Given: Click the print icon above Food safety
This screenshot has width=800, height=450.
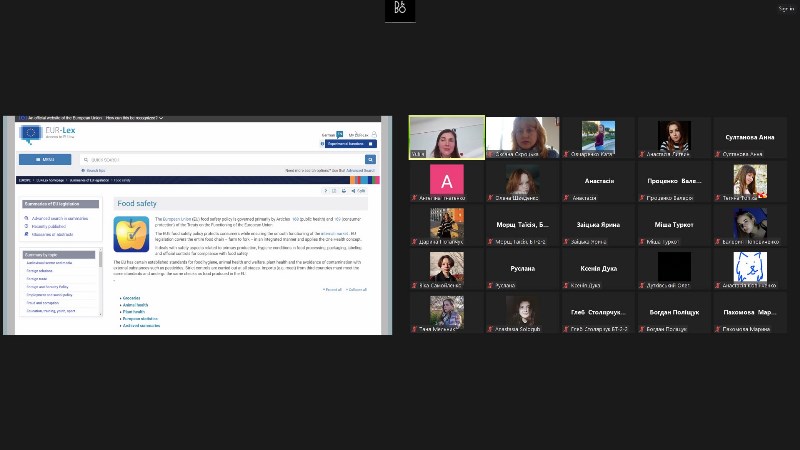Looking at the screenshot, I should (343, 190).
